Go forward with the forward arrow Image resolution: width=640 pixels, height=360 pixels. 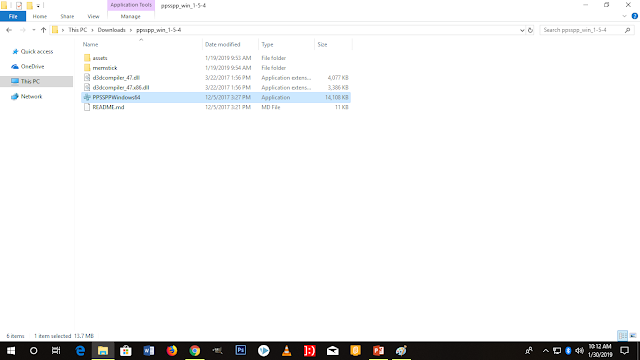coord(22,30)
